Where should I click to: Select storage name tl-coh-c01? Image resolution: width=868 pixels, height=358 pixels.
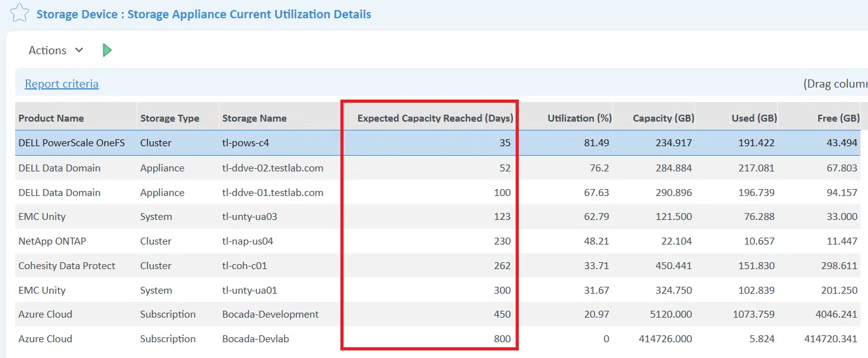click(x=245, y=266)
